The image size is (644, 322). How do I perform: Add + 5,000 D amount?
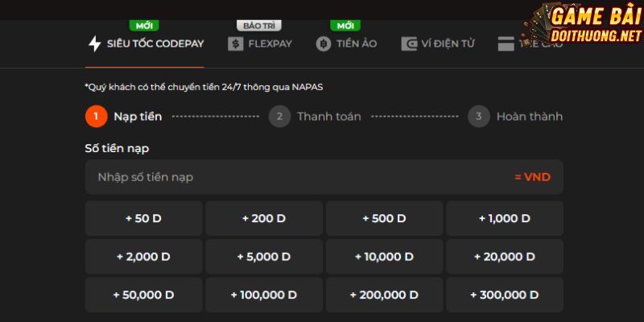coord(264,257)
